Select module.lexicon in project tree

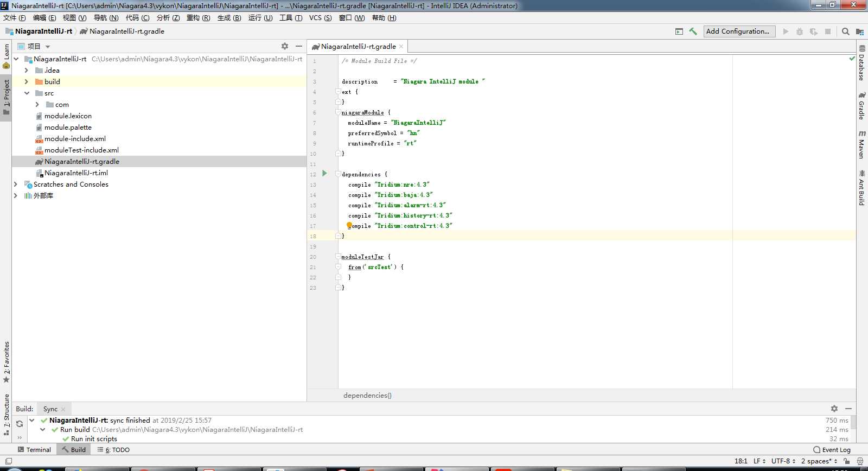[68, 116]
